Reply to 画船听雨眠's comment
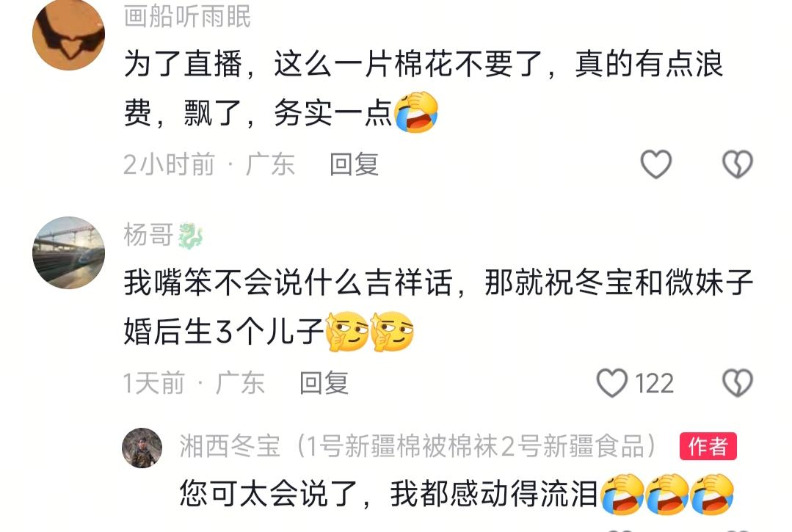Image resolution: width=792 pixels, height=532 pixels. tap(354, 164)
